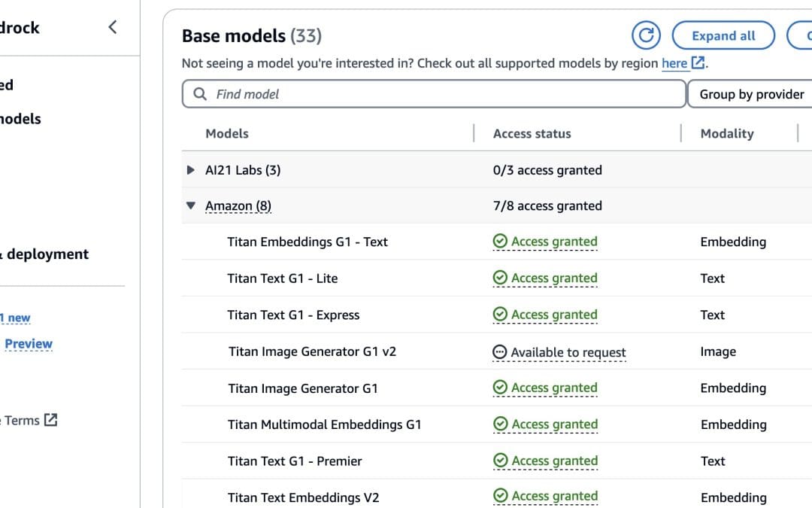Screen dimensions: 812x508
Task: Open the Preview link in the sidebar
Action: click(x=29, y=344)
